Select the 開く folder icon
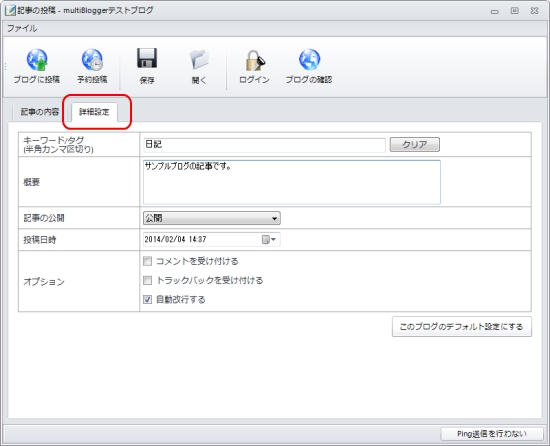Screen dimensions: 550x446 200,59
